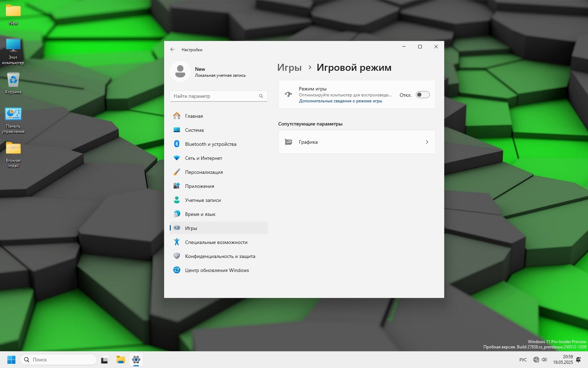The width and height of the screenshot is (588, 368).
Task: Click the Игры breadcrumb in the header
Action: point(289,68)
